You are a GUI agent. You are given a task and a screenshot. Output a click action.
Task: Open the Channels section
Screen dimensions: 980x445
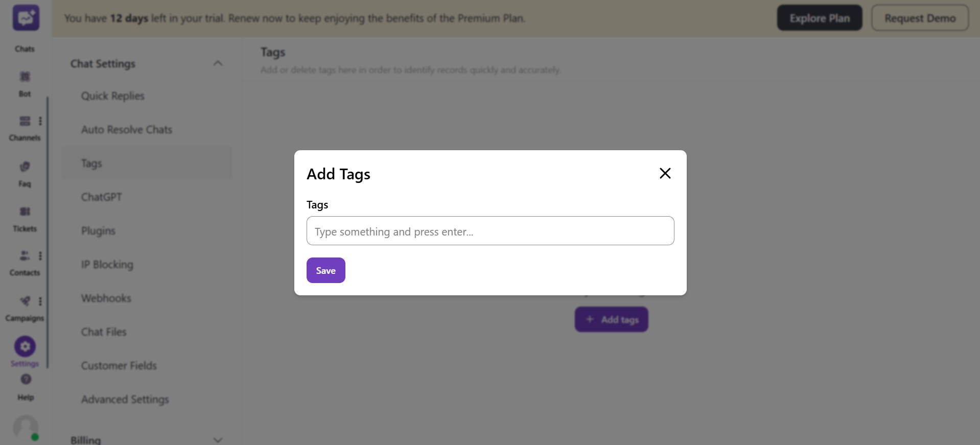pos(25,121)
